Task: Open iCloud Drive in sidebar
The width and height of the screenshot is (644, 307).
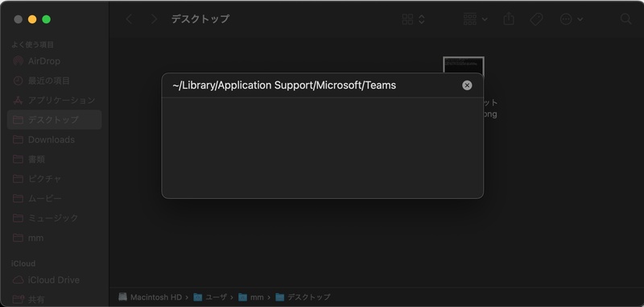Action: click(54, 280)
